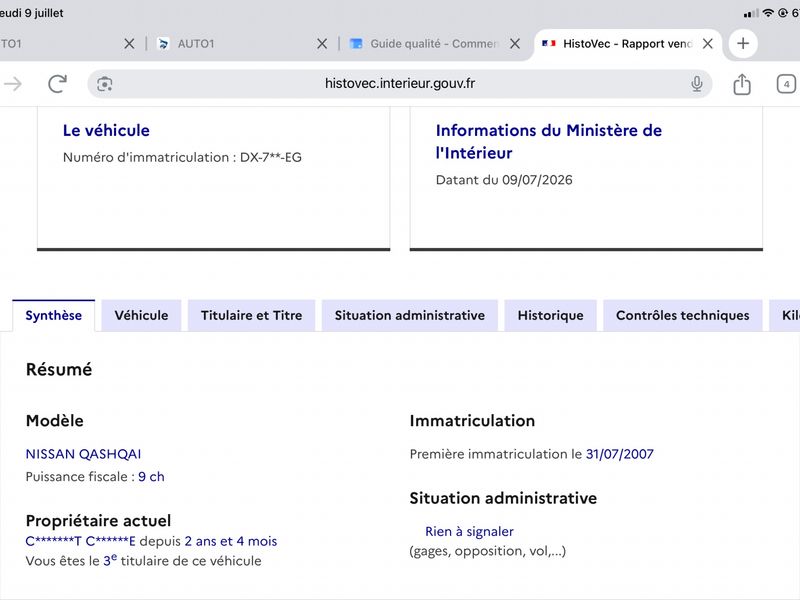The height and width of the screenshot is (600, 800).
Task: Switch to the AUTO1 browser tab
Action: tap(242, 44)
